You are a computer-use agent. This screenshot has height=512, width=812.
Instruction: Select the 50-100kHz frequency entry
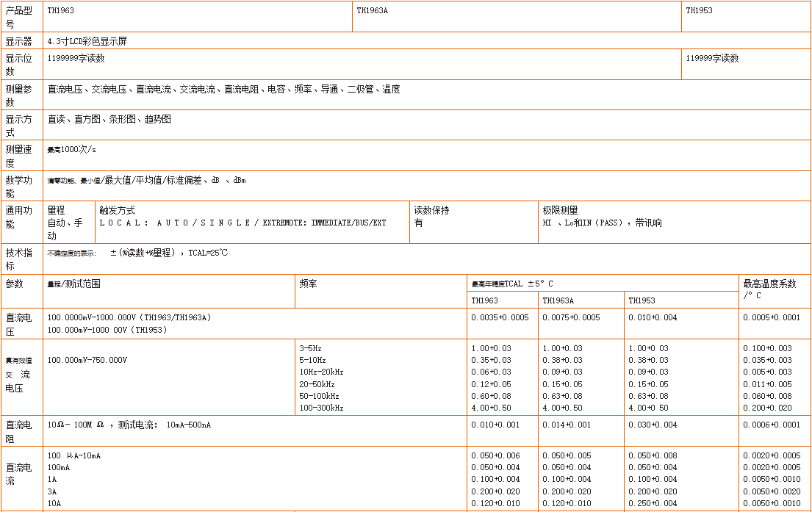320,397
